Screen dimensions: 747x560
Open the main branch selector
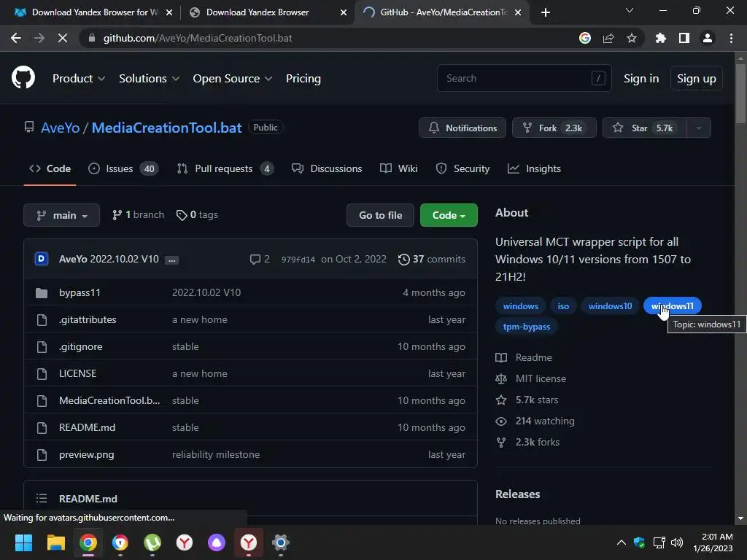[61, 215]
